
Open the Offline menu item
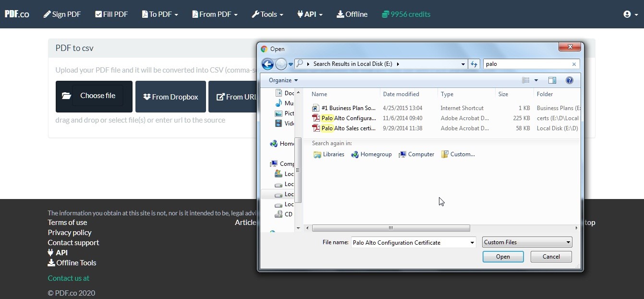click(x=352, y=14)
